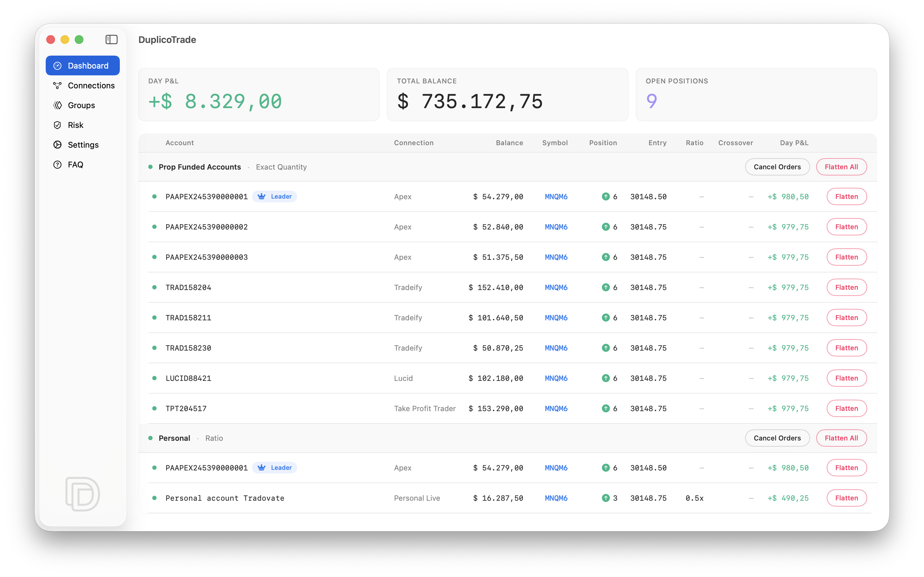
Task: Open the FAQ page
Action: point(82,164)
